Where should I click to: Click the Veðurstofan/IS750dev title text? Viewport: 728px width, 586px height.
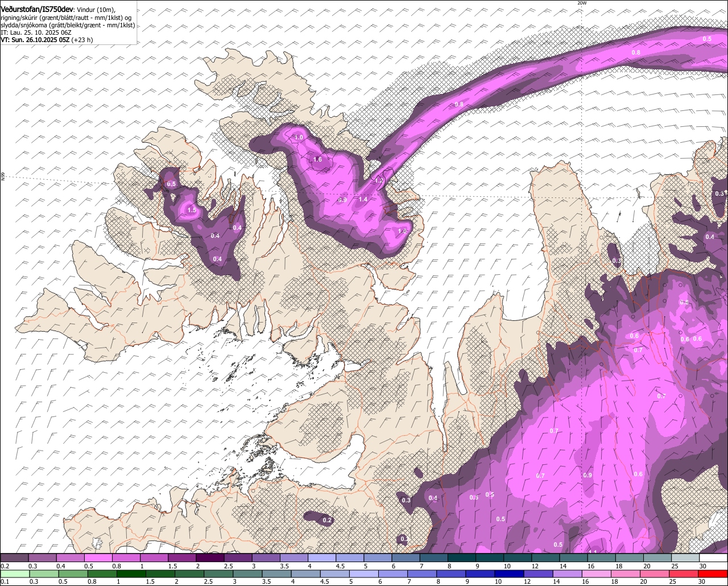(x=37, y=10)
